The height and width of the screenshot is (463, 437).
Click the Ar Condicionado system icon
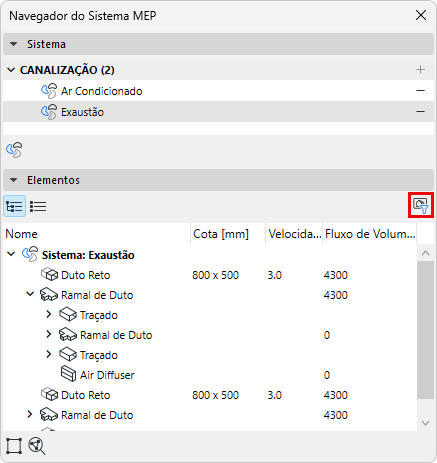[49, 91]
